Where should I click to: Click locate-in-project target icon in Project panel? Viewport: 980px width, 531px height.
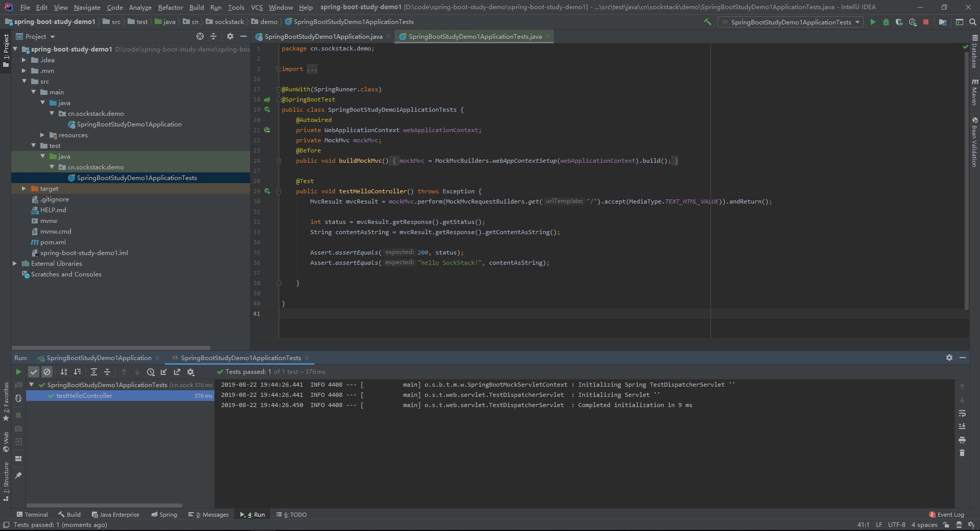click(200, 36)
